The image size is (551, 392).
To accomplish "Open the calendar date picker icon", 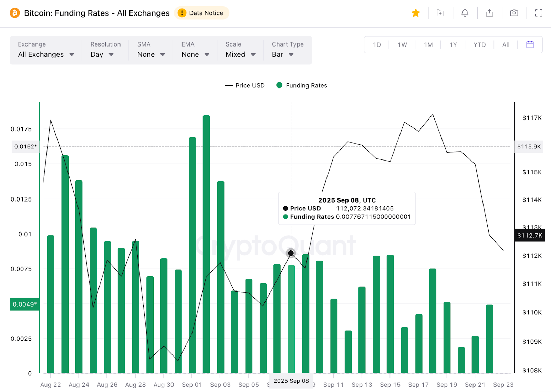I will pyautogui.click(x=530, y=44).
